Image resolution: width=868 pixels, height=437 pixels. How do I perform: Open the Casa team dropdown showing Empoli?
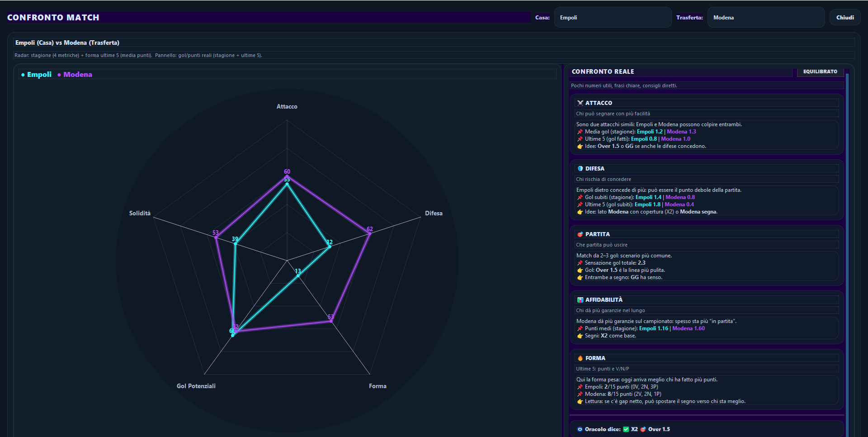613,18
